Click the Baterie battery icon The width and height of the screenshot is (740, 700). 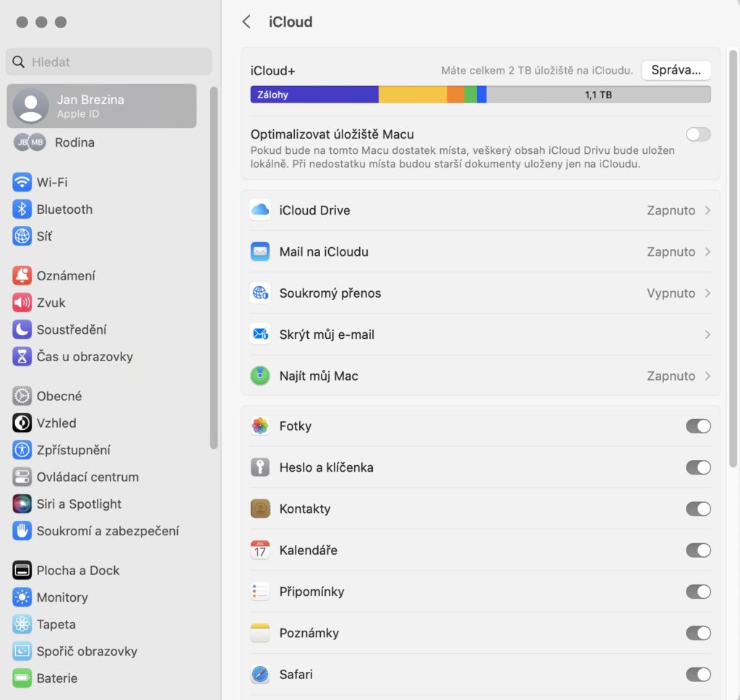pyautogui.click(x=22, y=678)
